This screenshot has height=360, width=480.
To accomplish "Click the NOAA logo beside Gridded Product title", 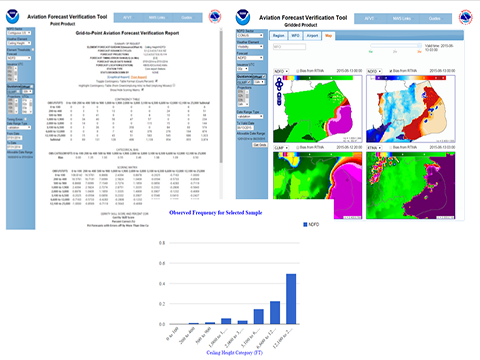I will pos(243,17).
